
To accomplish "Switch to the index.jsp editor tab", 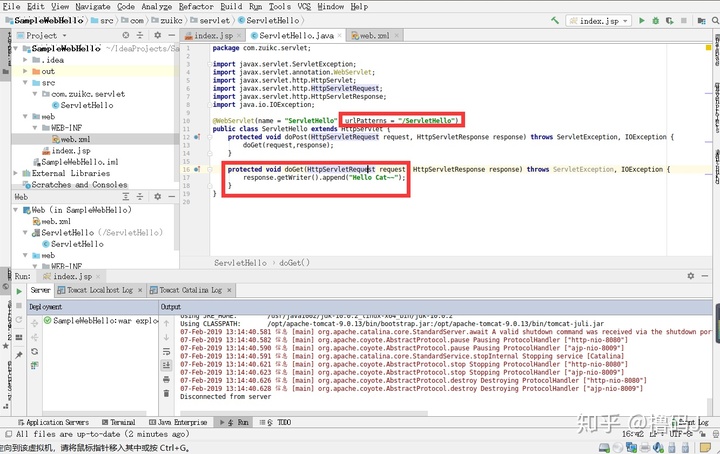I will 213,35.
